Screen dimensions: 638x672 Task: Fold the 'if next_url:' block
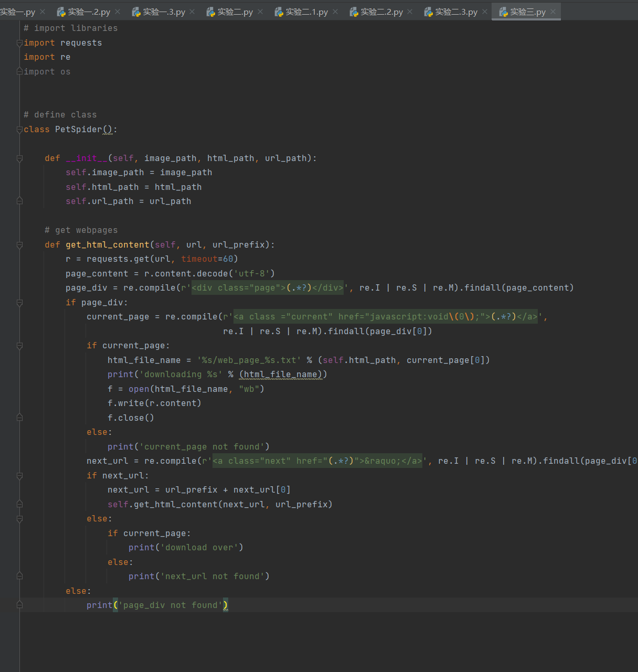point(19,476)
